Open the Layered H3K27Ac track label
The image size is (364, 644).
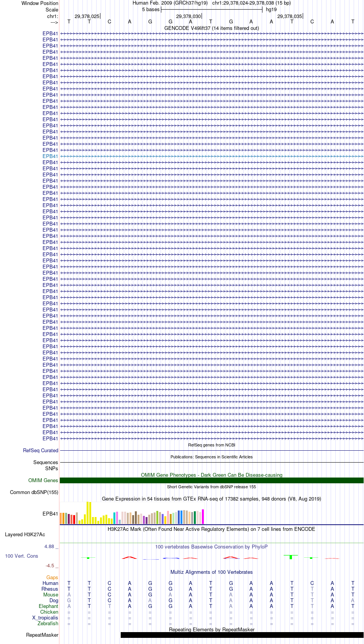(25, 534)
